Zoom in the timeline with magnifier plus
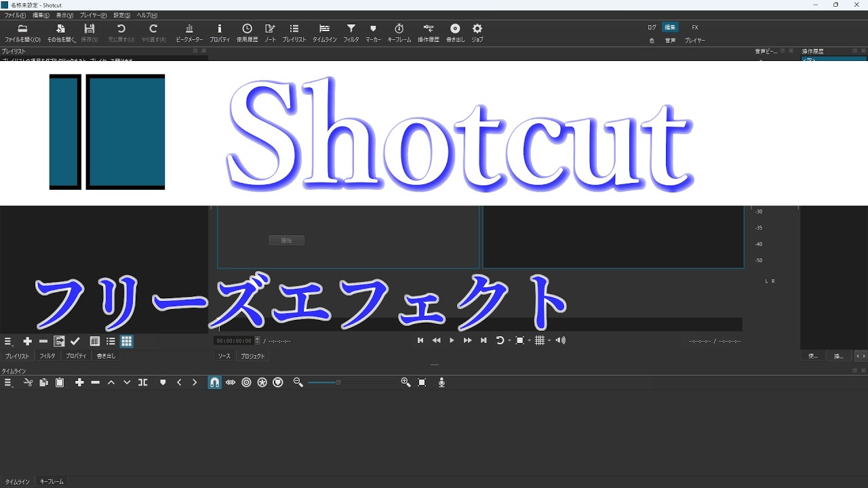Image resolution: width=868 pixels, height=488 pixels. 406,382
